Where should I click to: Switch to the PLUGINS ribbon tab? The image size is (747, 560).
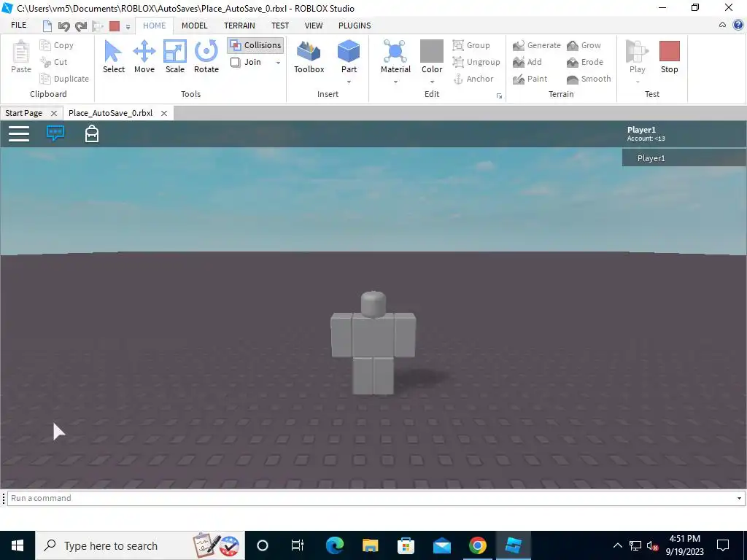(355, 26)
